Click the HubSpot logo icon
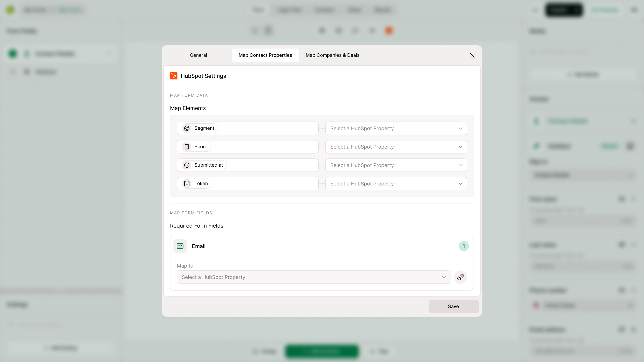The height and width of the screenshot is (362, 644). [174, 76]
